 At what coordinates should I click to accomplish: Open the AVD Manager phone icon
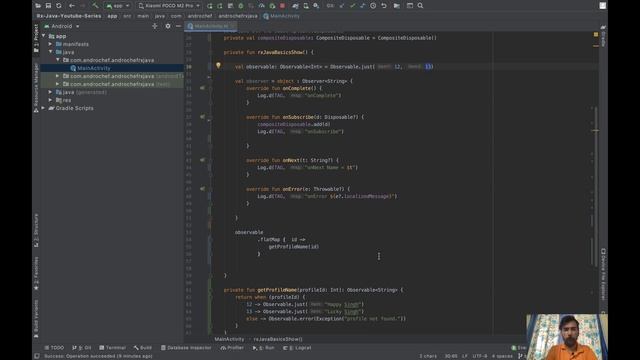[306, 6]
